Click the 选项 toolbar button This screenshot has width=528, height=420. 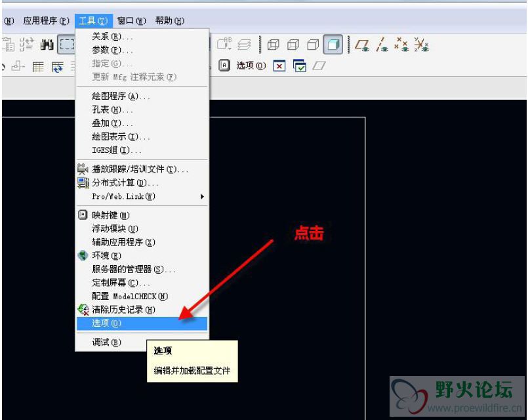point(244,66)
